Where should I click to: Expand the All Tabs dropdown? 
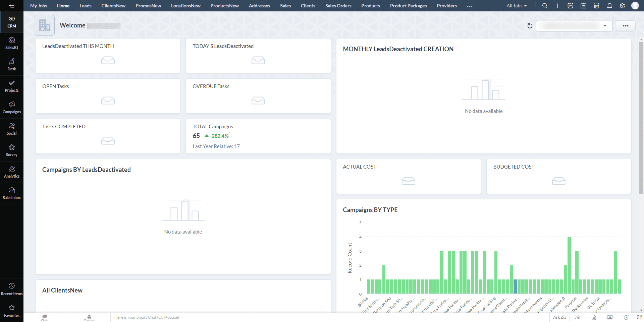click(x=517, y=6)
